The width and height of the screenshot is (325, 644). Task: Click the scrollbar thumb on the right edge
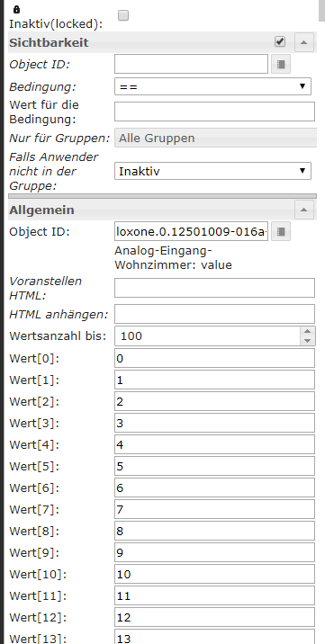tap(321, 10)
